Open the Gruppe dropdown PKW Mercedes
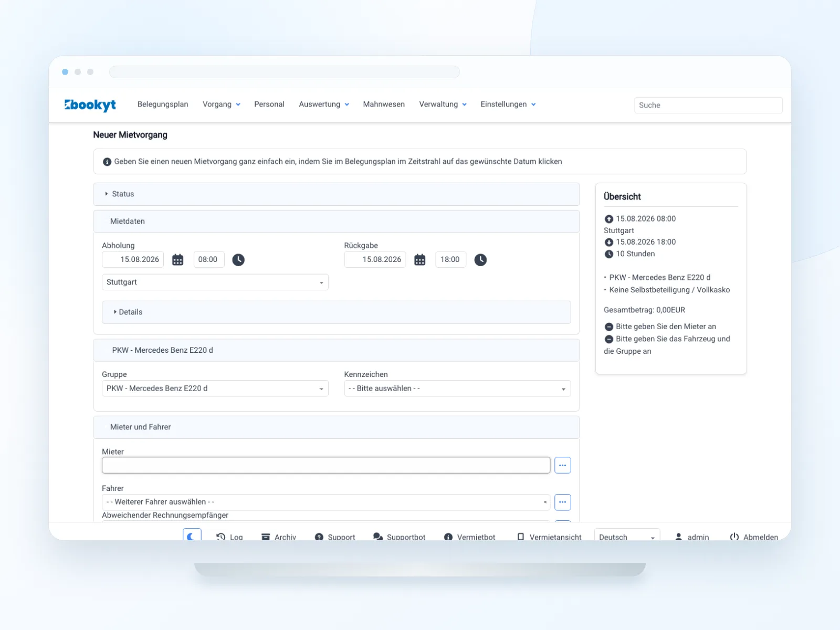This screenshot has width=840, height=630. coord(215,388)
